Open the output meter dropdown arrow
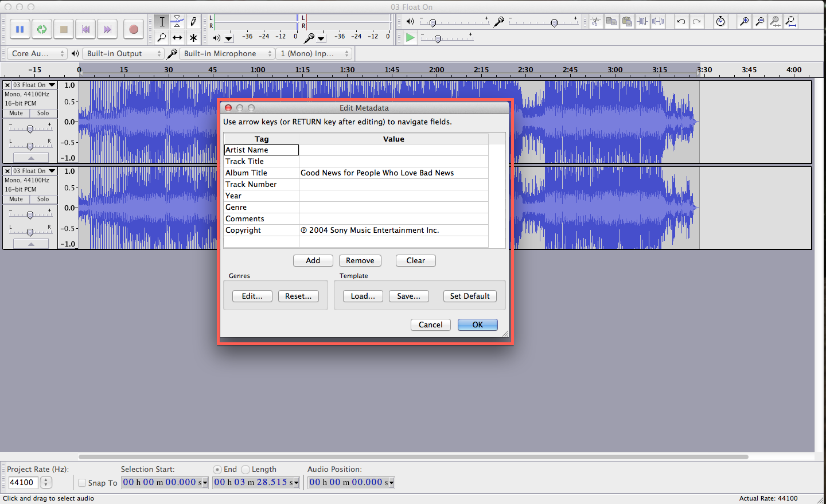Viewport: 826px width, 504px height. (x=229, y=38)
